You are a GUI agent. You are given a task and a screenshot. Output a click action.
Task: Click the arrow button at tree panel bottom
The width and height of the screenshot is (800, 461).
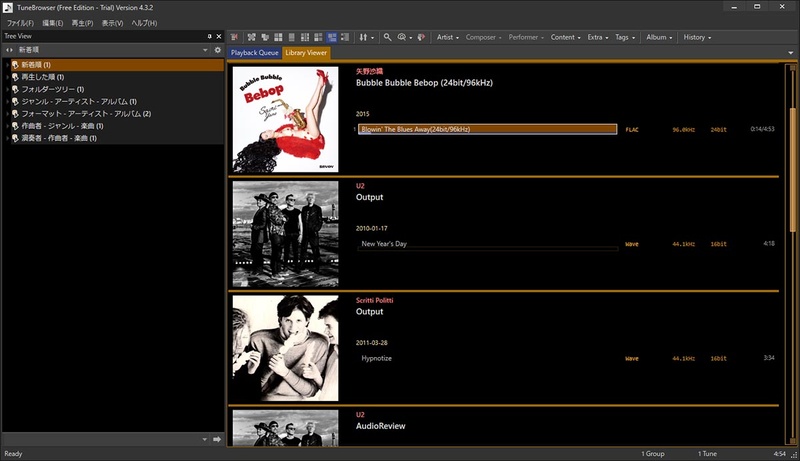[x=217, y=439]
